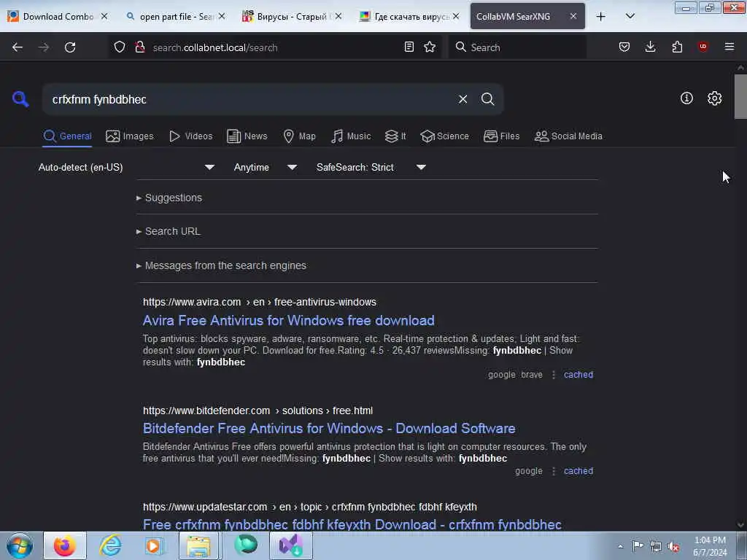
Task: Switch to Firefox in the taskbar
Action: pyautogui.click(x=65, y=545)
